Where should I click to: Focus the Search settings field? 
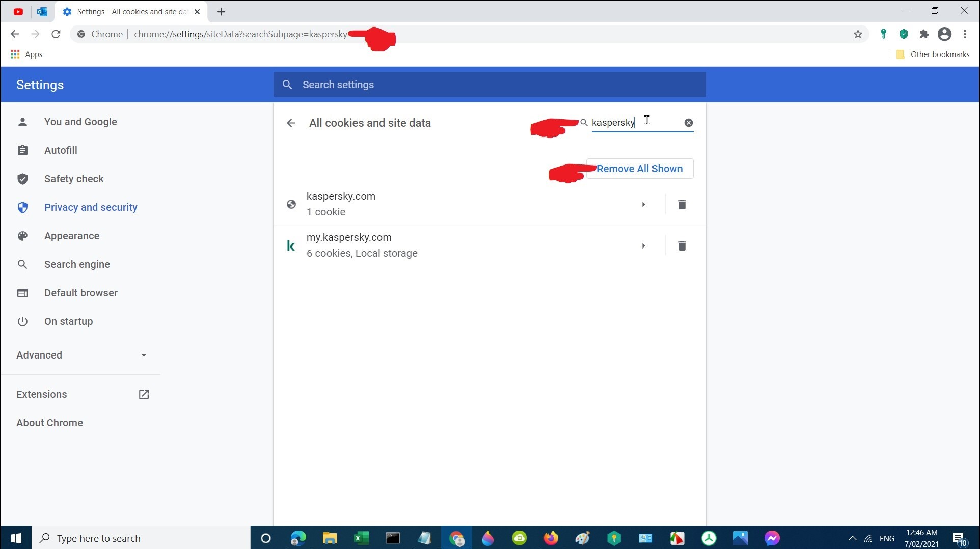click(x=489, y=85)
